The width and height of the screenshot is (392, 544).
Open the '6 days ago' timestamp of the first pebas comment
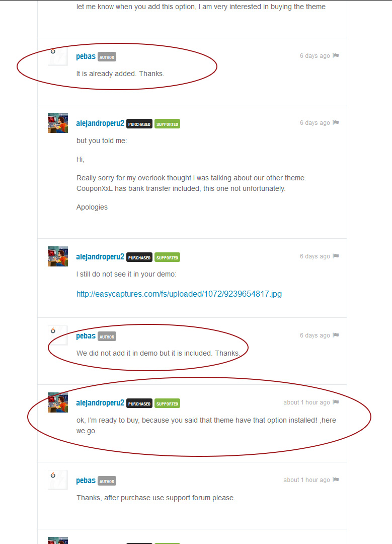coord(315,56)
